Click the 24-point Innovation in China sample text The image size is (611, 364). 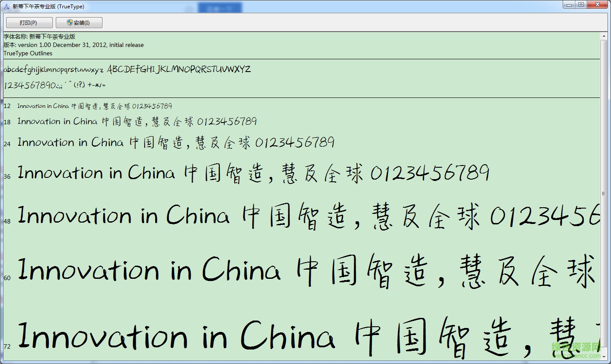176,142
